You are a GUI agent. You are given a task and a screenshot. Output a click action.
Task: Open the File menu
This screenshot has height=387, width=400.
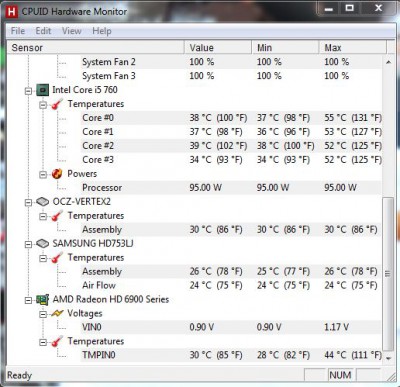pos(18,31)
